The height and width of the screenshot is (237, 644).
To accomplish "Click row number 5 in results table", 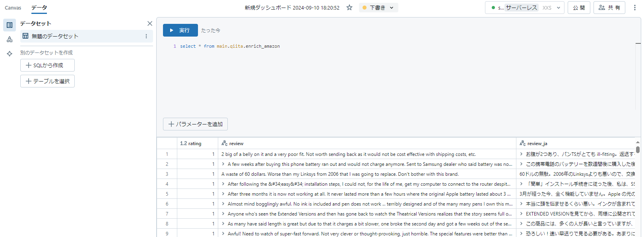I will click(x=167, y=194).
